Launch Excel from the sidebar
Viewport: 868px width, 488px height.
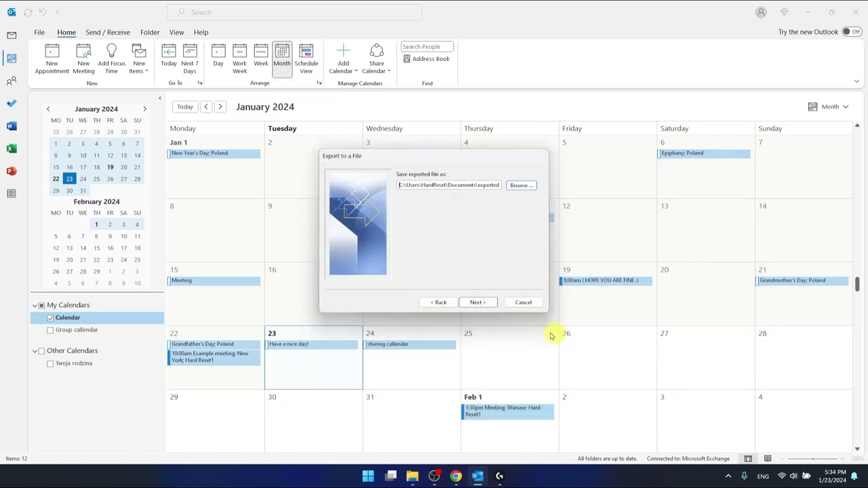12,148
